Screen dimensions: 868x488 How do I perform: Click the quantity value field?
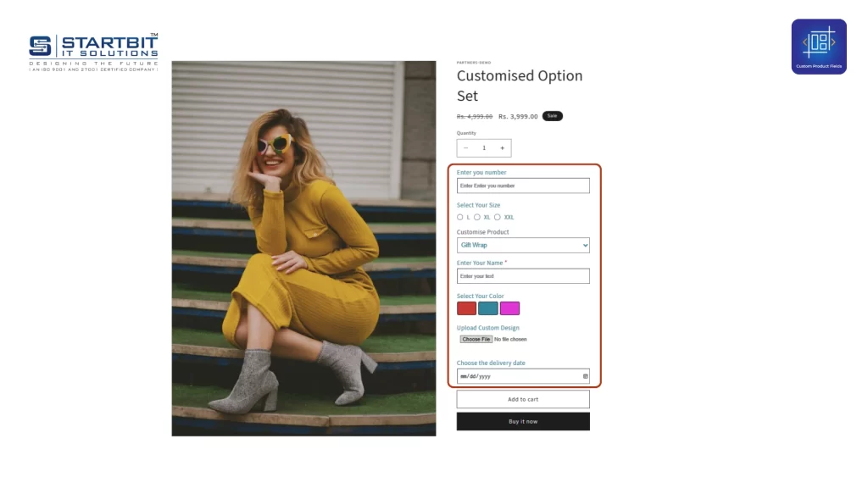pos(484,148)
